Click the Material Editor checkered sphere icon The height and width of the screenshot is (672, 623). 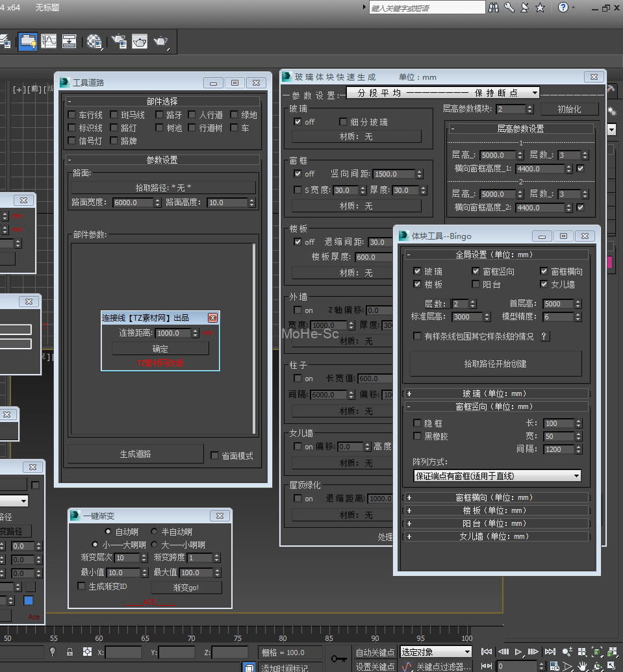94,42
